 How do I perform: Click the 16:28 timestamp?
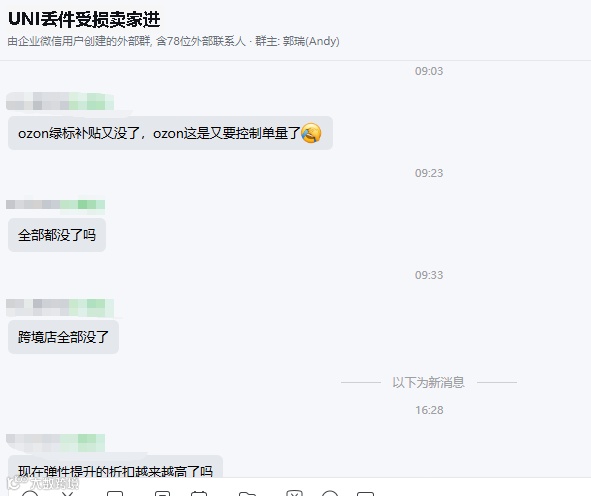pyautogui.click(x=429, y=410)
